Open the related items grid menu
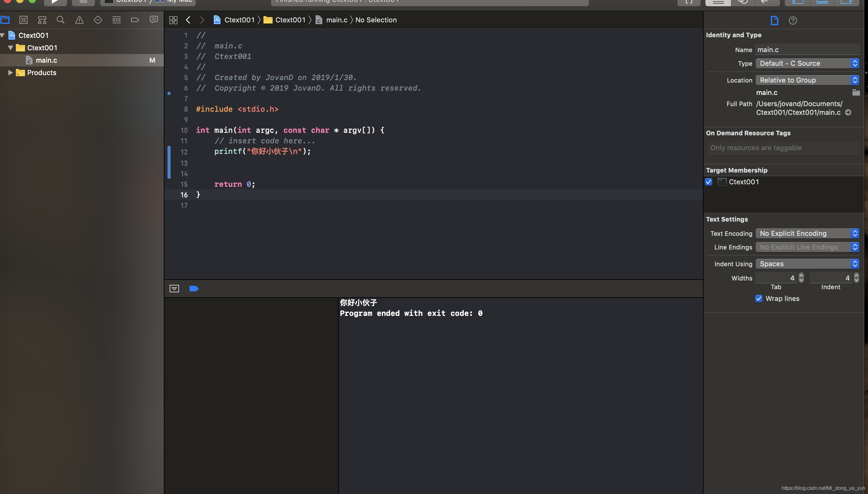Image resolution: width=868 pixels, height=494 pixels. [173, 20]
